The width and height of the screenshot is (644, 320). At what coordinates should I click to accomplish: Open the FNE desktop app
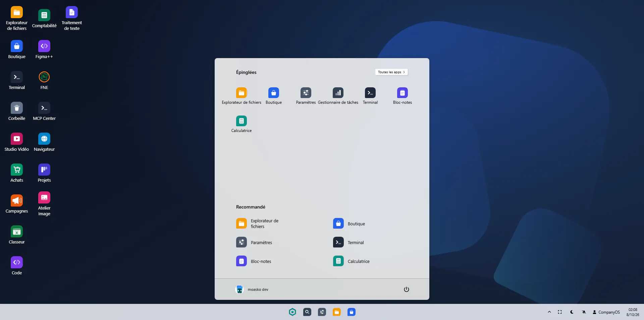(44, 81)
